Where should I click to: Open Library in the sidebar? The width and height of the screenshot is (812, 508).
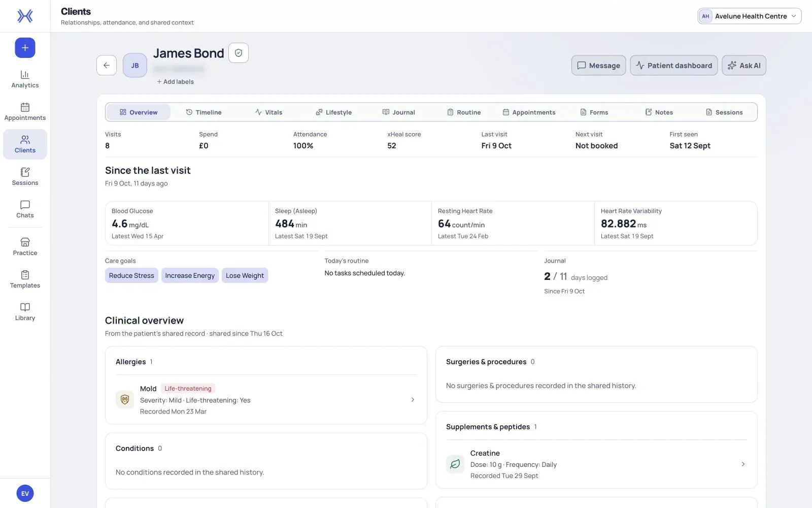click(25, 312)
